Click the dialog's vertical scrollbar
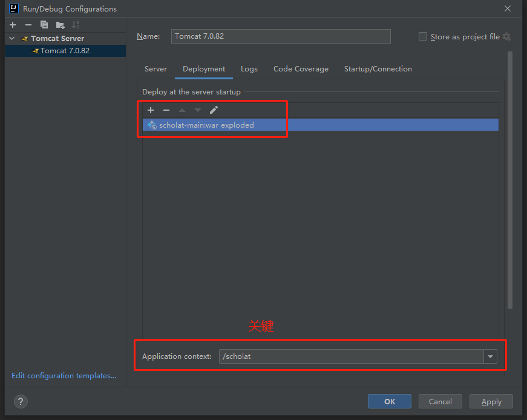This screenshot has width=527, height=420. click(x=510, y=180)
